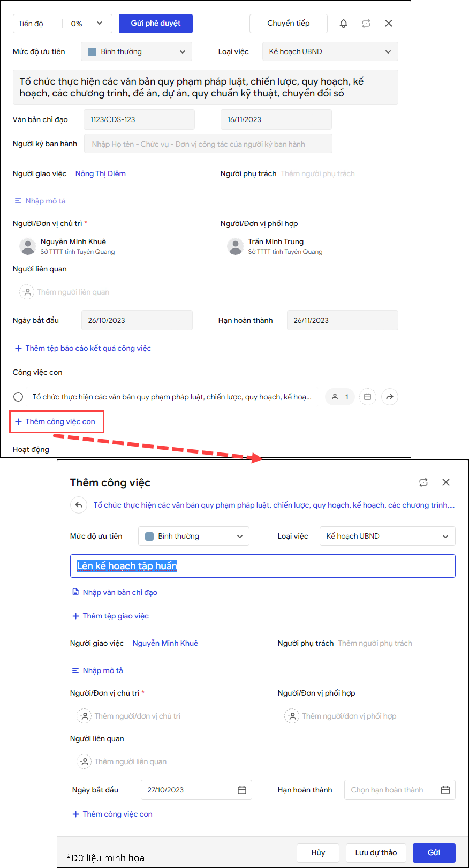Click back arrow in Thêm công việc dialog
The width and height of the screenshot is (469, 868).
tap(79, 505)
